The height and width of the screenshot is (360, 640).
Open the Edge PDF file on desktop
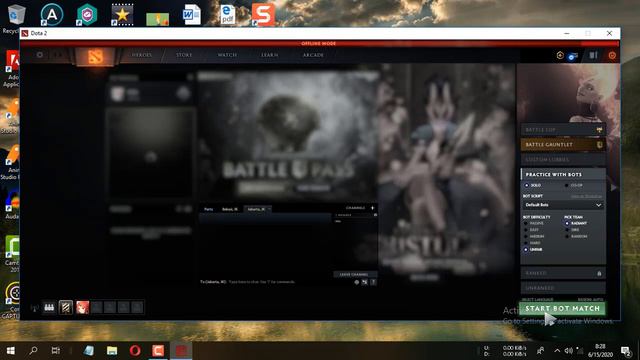click(227, 15)
